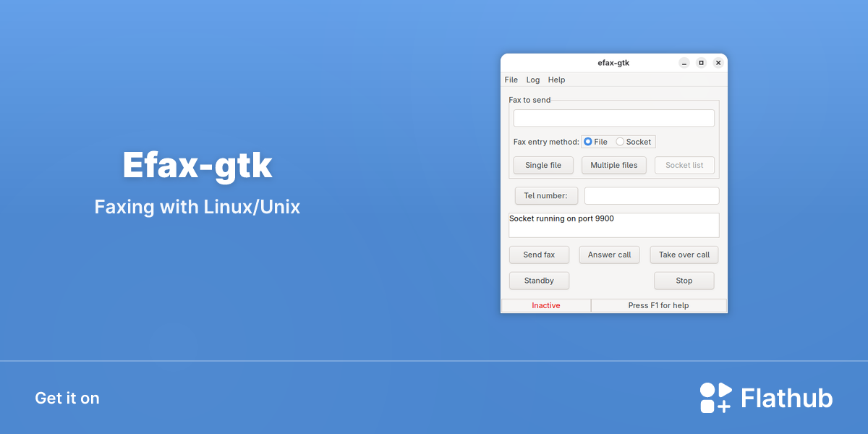Focus the telephone number entry field
This screenshot has height=434, width=868.
point(652,195)
